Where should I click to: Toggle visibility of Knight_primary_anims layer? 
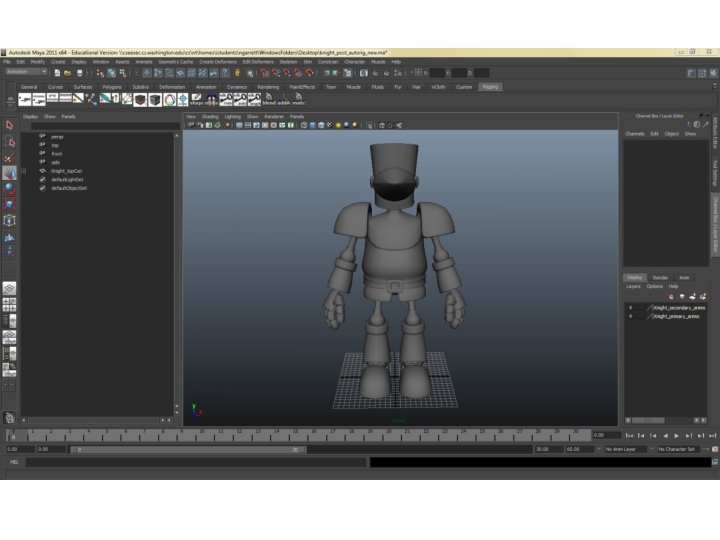click(630, 316)
